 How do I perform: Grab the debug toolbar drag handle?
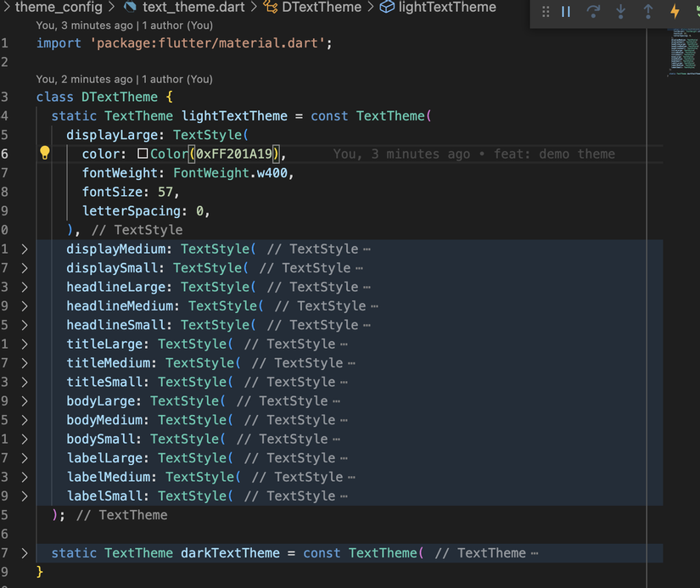point(546,12)
